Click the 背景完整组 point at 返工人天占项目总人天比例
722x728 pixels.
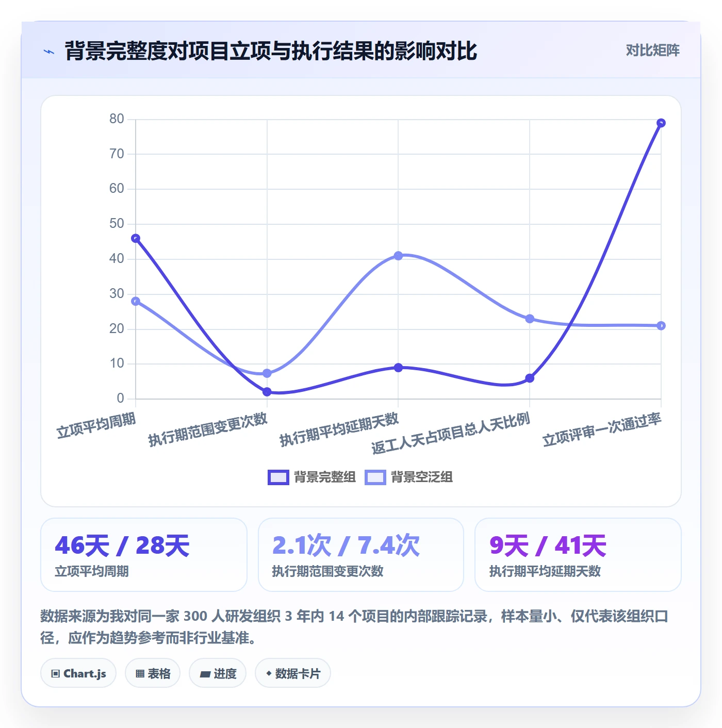click(530, 378)
